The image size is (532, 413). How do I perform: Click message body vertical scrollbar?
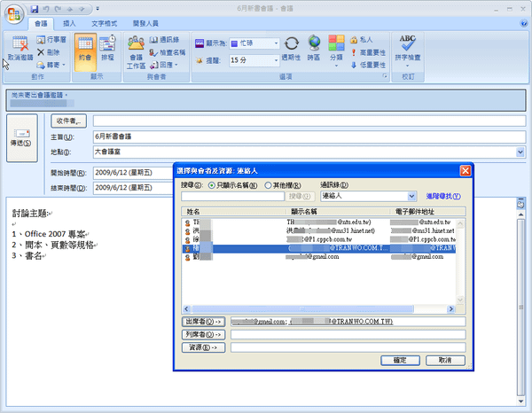point(520,307)
